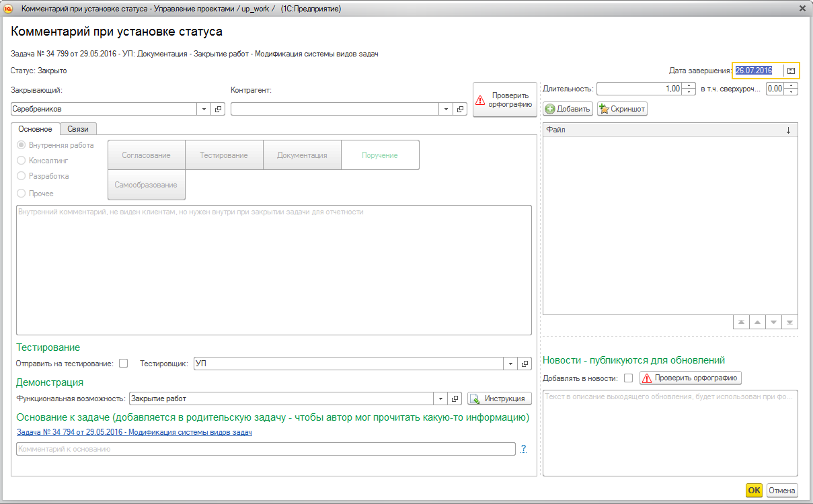
Task: Expand the Закрывающий dropdown list
Action: tap(204, 109)
